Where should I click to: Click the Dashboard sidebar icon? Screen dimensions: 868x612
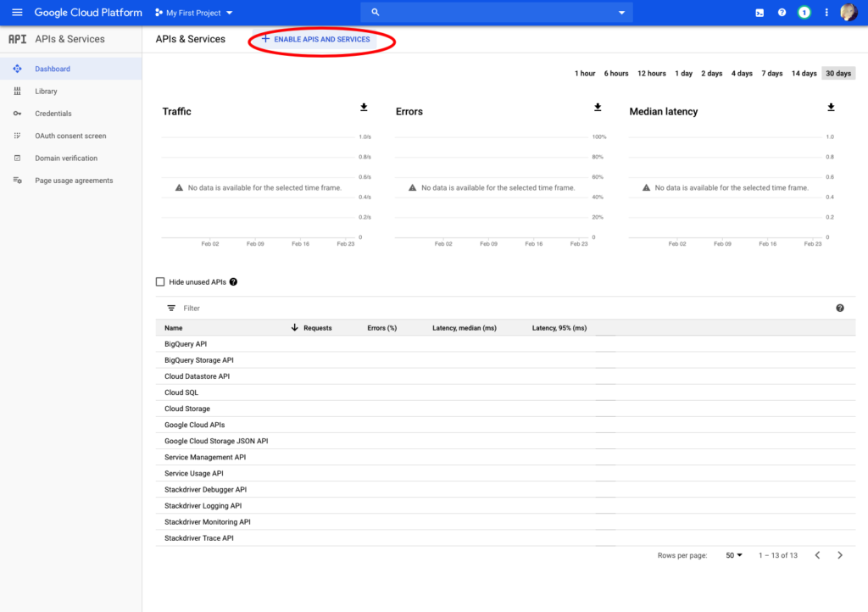click(x=17, y=69)
